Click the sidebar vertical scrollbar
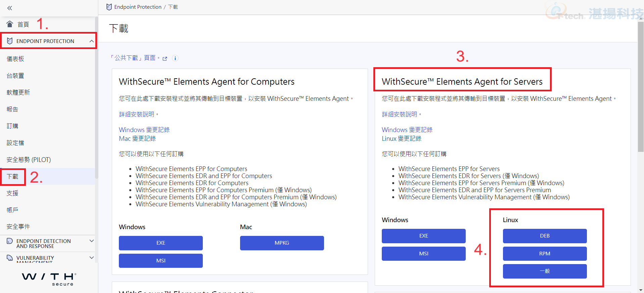The width and height of the screenshot is (644, 293). coord(96,97)
